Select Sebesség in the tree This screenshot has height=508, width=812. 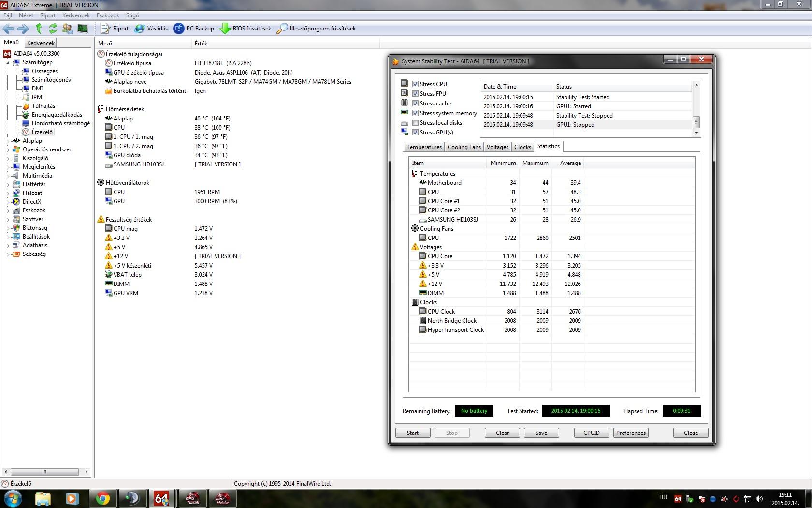[x=34, y=254]
